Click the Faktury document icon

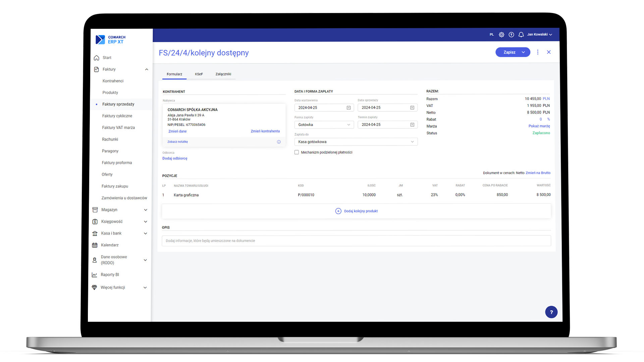tap(96, 69)
